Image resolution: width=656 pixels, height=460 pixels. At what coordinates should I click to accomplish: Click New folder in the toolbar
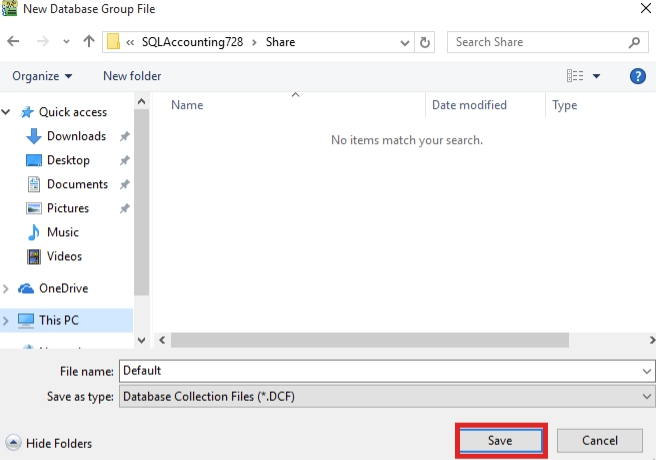tap(132, 76)
